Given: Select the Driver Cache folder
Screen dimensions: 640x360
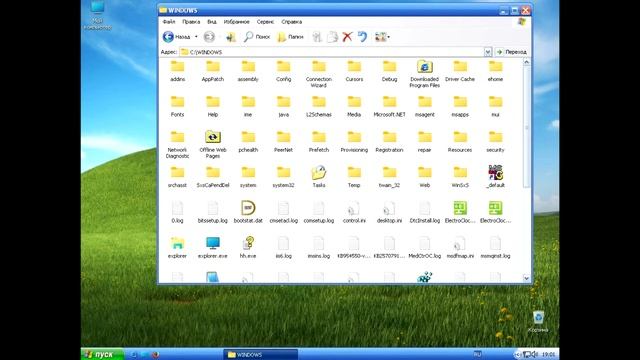Looking at the screenshot, I should 460,71.
